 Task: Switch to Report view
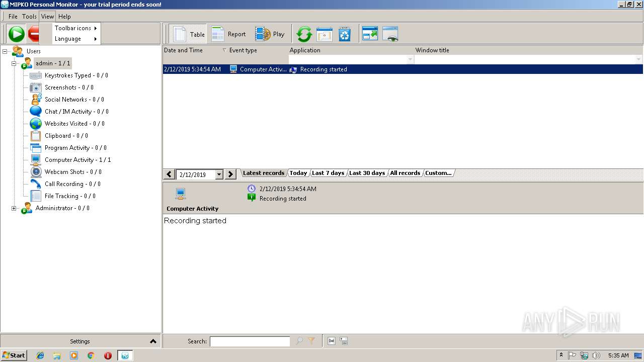pyautogui.click(x=229, y=34)
